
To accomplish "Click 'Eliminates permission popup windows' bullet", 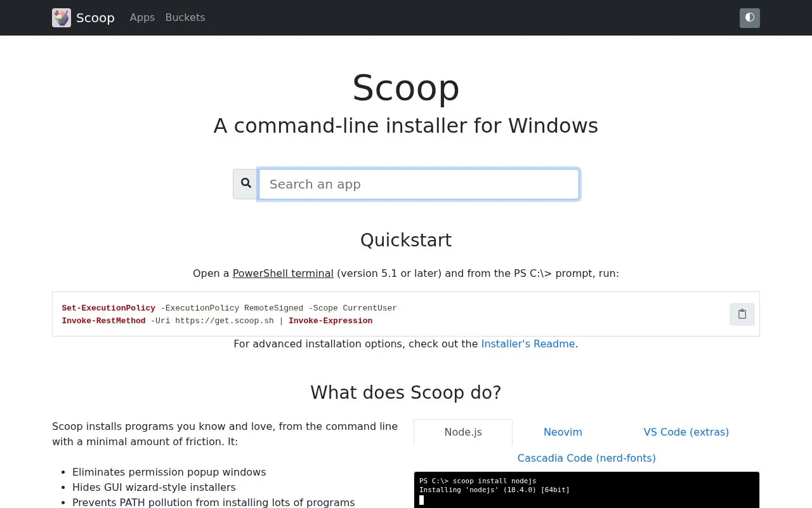I will pos(169,472).
